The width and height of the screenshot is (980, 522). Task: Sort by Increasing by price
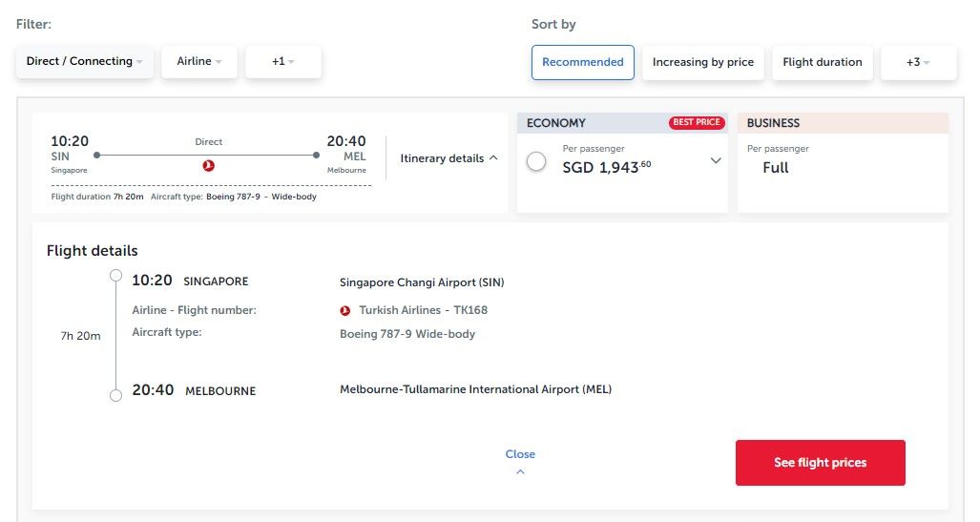pos(702,63)
